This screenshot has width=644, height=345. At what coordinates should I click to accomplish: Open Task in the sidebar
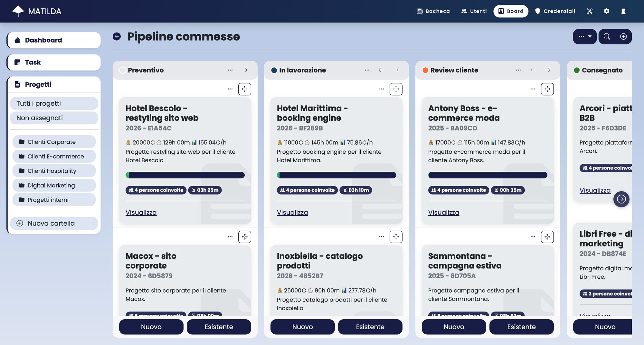54,62
